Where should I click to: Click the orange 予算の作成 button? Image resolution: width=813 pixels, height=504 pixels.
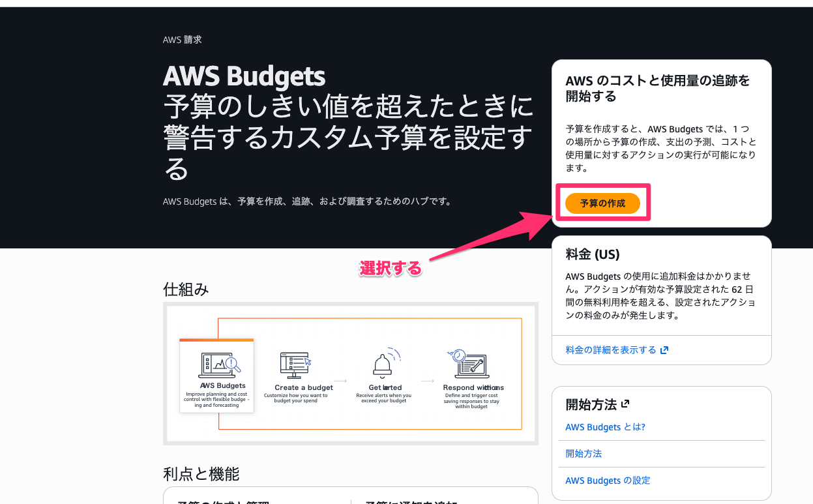click(602, 203)
